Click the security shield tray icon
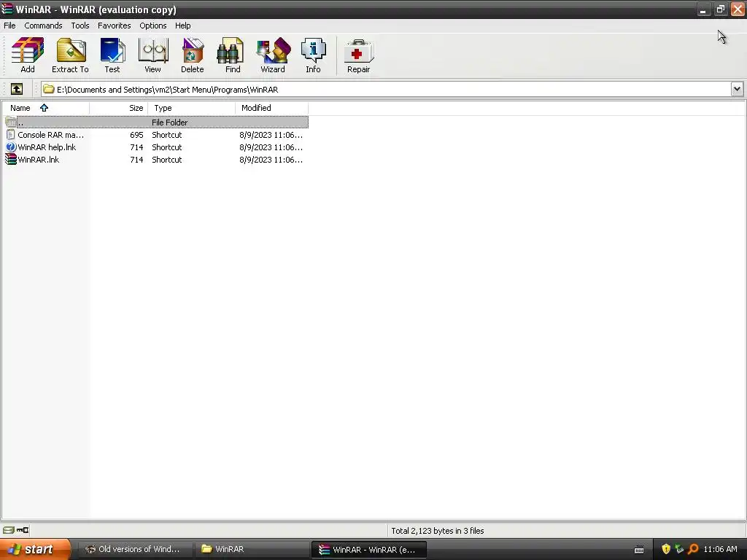This screenshot has height=560, width=747. tap(665, 549)
